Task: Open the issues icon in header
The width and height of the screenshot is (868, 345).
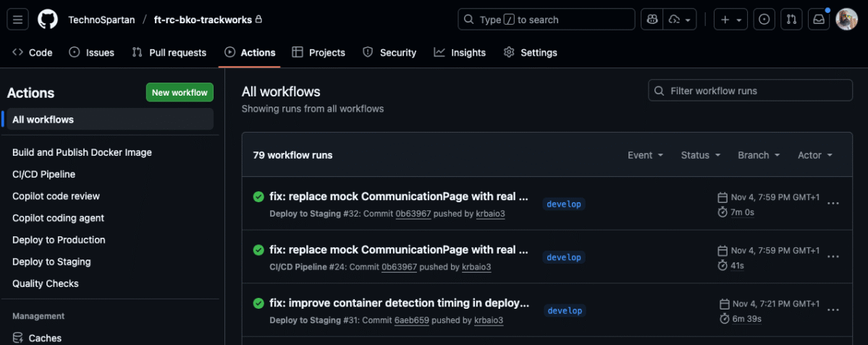Action: coord(764,20)
